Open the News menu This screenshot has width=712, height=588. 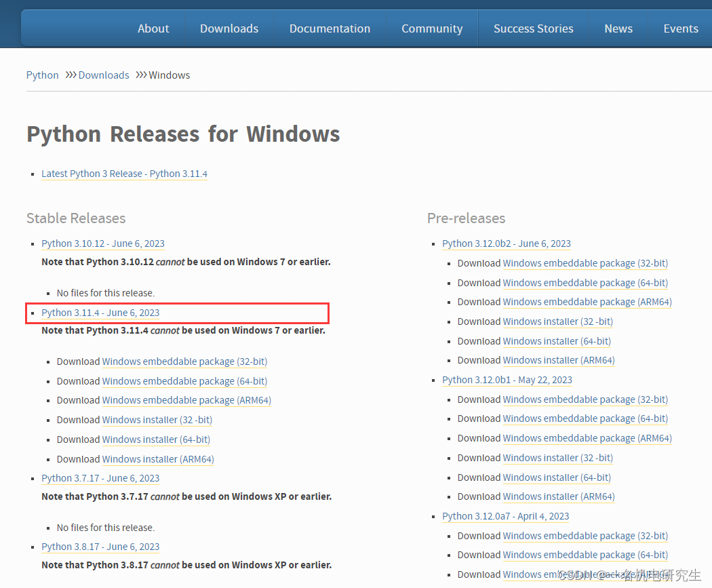click(x=618, y=28)
